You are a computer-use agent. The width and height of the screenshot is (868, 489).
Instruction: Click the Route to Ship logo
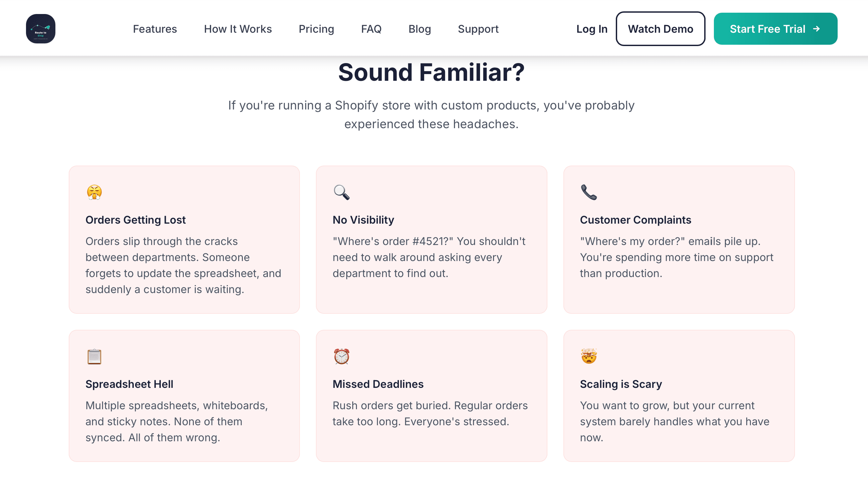(40, 29)
